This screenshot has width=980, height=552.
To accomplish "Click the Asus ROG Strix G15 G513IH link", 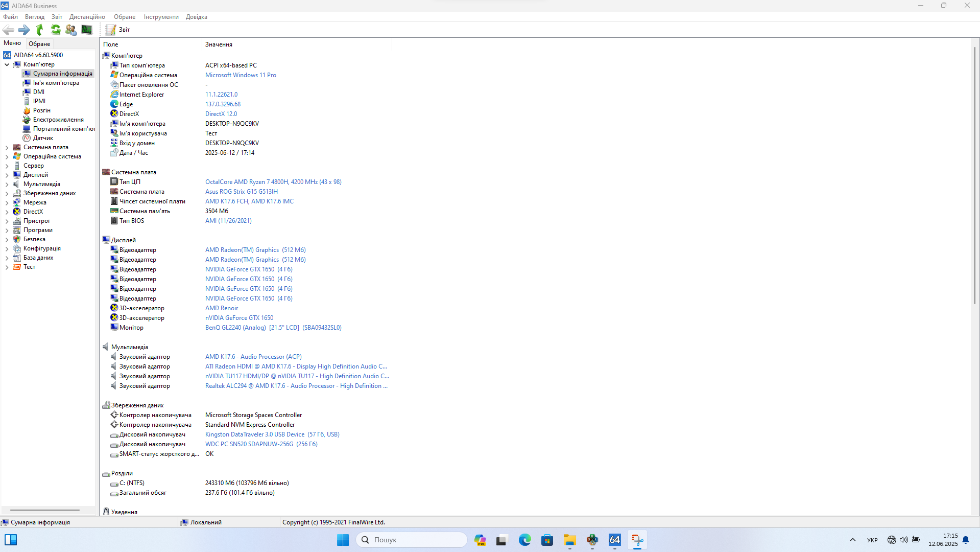I will [x=242, y=192].
